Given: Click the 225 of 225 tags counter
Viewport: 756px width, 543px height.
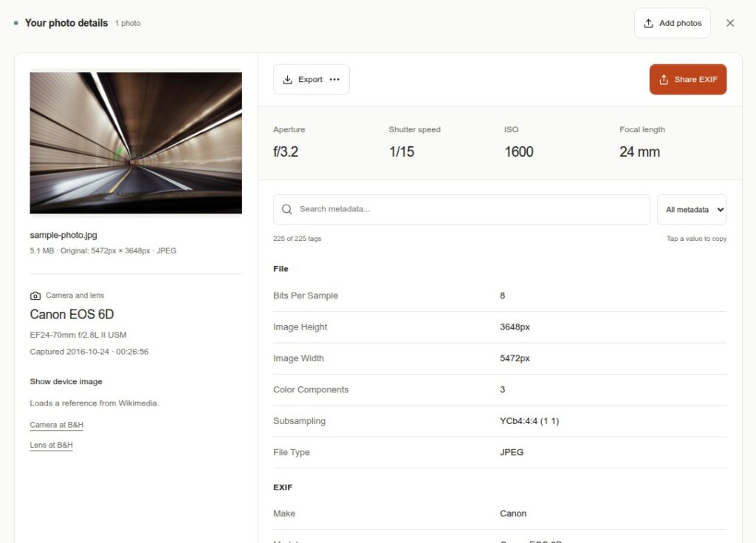Looking at the screenshot, I should point(297,239).
